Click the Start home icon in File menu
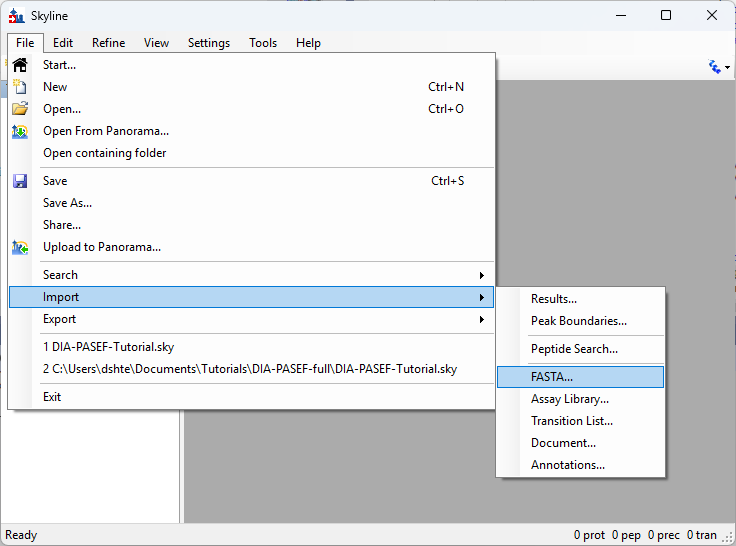 click(x=20, y=65)
